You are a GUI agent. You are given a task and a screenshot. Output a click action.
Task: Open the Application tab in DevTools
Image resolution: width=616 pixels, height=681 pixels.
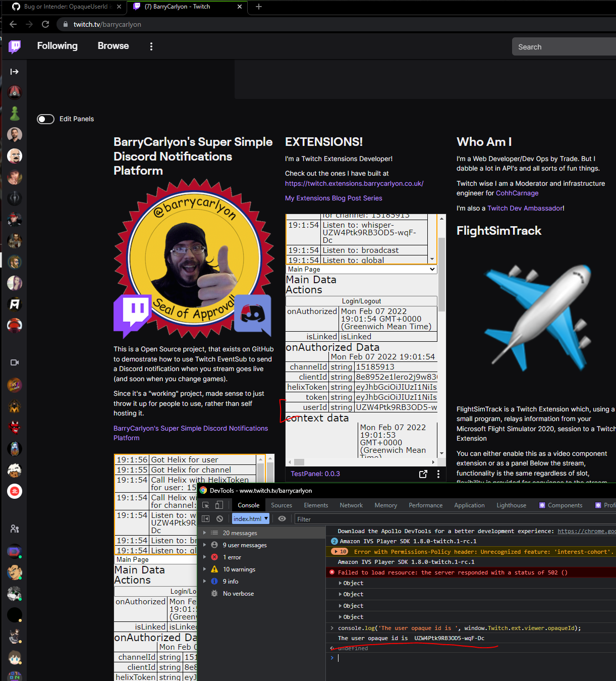(469, 505)
